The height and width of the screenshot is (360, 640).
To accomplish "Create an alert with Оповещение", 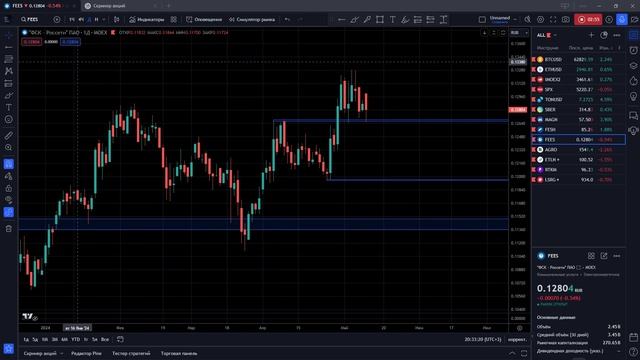I will [204, 19].
